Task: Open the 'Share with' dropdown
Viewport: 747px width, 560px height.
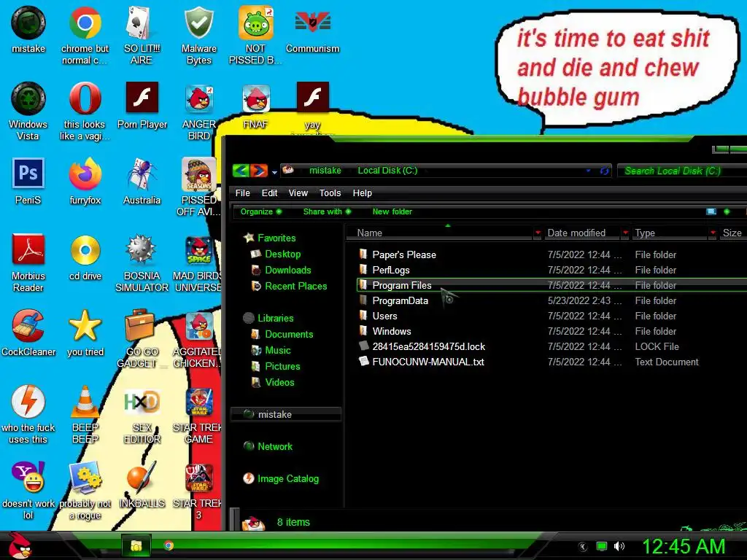Action: pyautogui.click(x=327, y=211)
